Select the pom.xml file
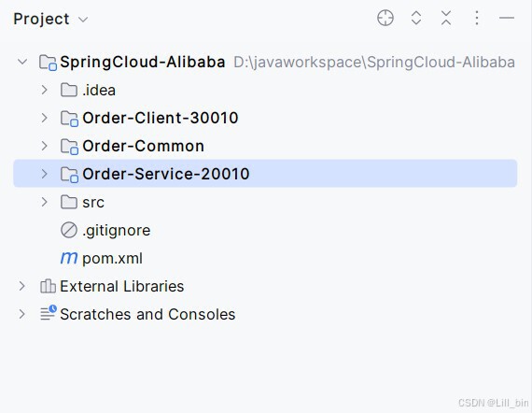 [112, 259]
